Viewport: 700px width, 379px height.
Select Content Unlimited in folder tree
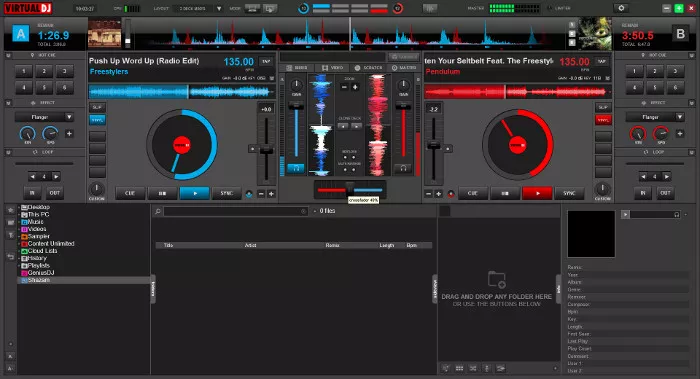51,244
